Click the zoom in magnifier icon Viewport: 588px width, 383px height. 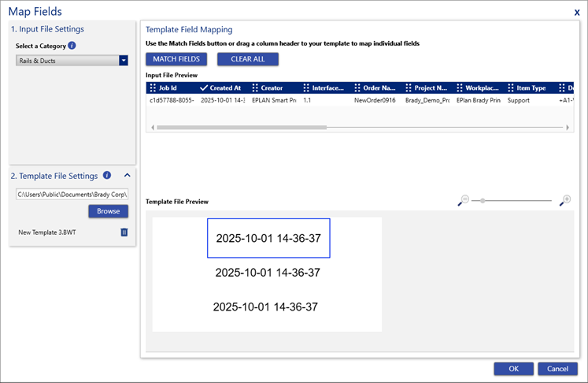pos(565,201)
